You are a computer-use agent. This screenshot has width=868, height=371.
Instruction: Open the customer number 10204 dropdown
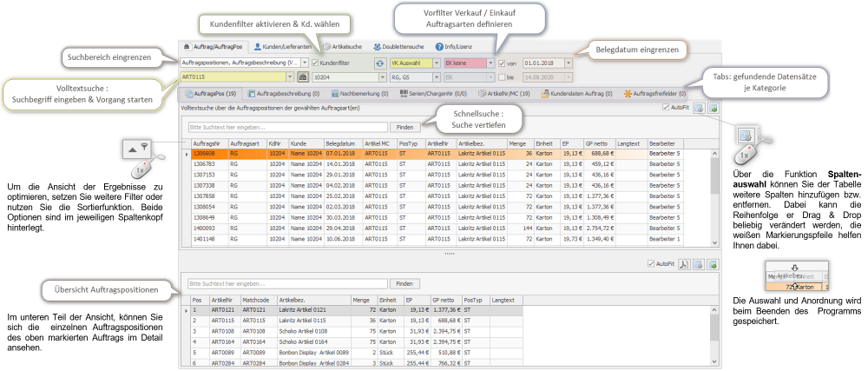coord(382,77)
